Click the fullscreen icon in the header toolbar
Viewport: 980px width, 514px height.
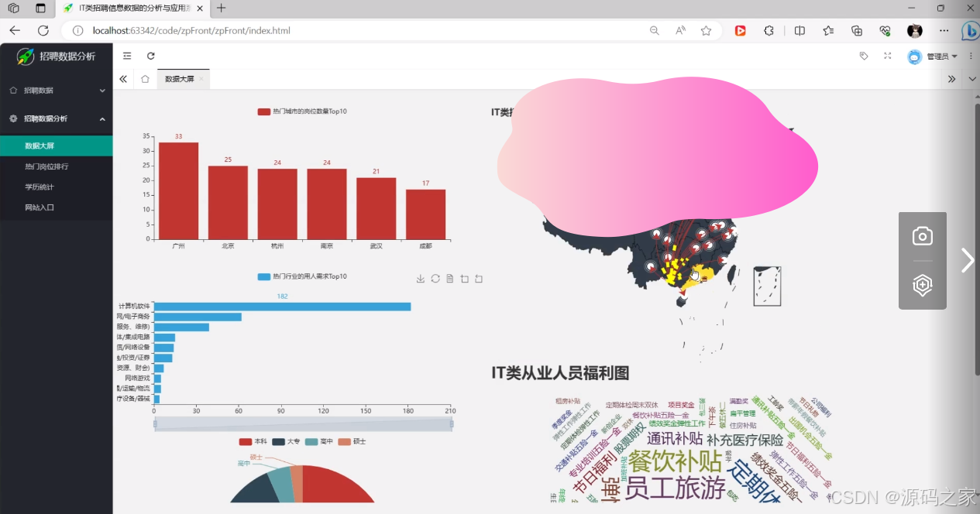pyautogui.click(x=887, y=56)
